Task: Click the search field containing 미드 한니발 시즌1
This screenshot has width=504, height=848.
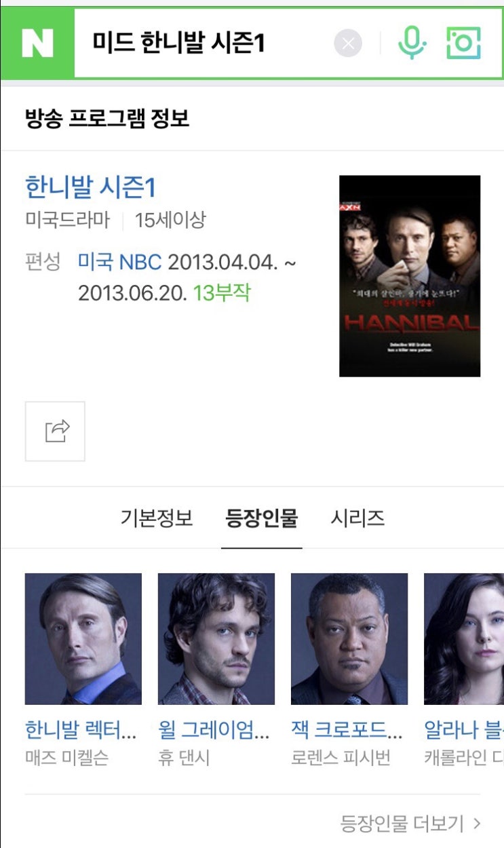Action: tap(203, 44)
